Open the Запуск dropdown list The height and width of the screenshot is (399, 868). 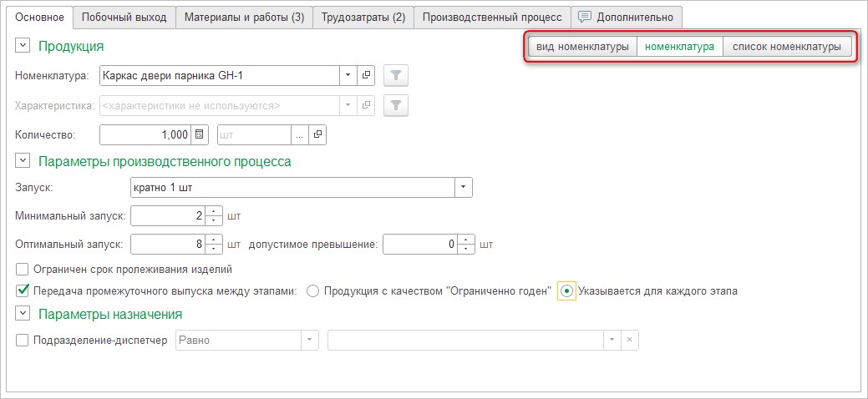464,187
